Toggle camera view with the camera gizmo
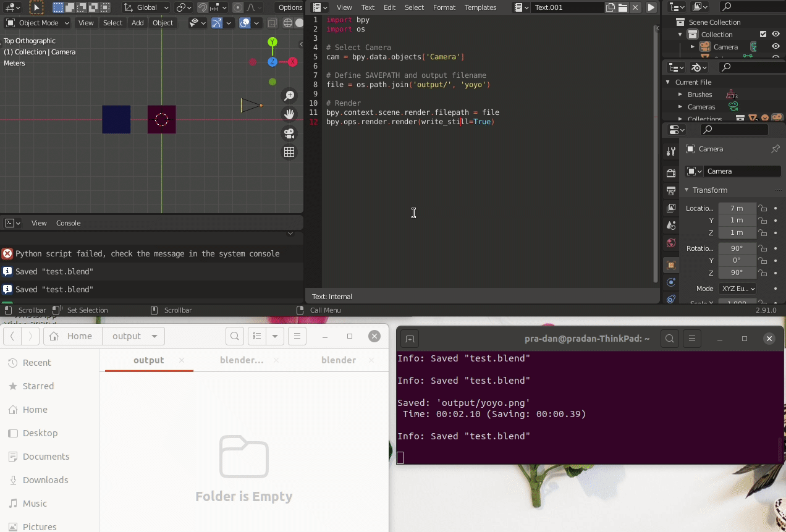 coord(289,133)
